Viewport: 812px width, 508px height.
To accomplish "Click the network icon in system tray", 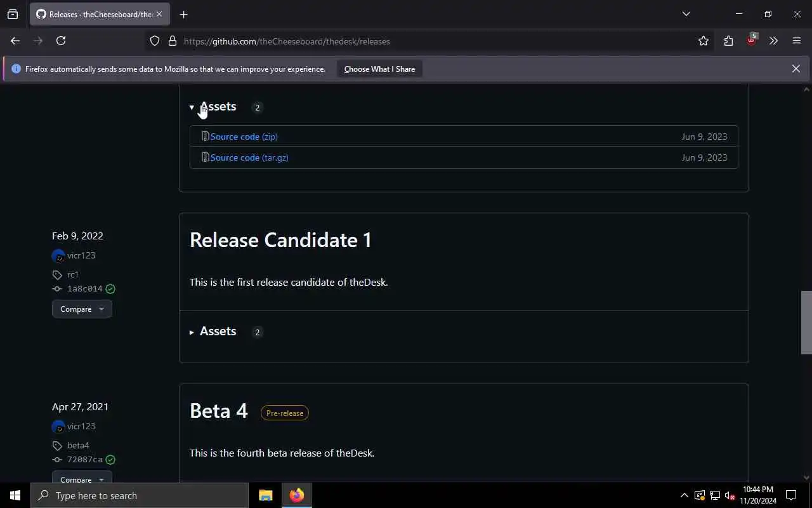I will pyautogui.click(x=714, y=495).
